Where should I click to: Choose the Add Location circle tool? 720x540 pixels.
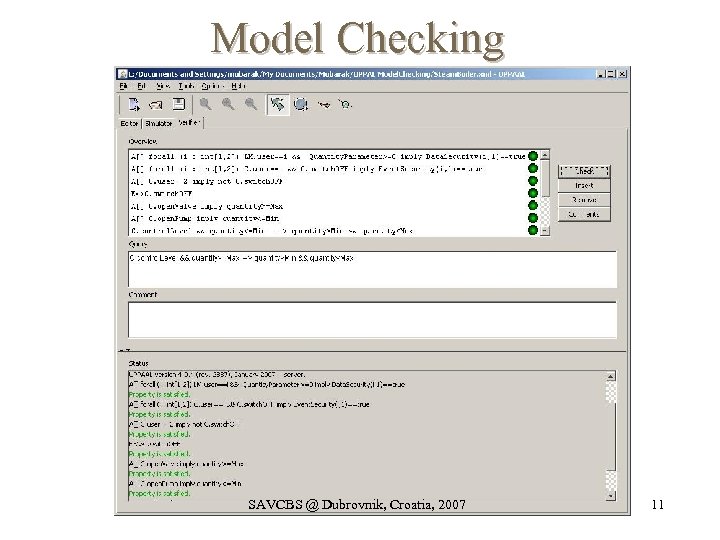point(301,105)
